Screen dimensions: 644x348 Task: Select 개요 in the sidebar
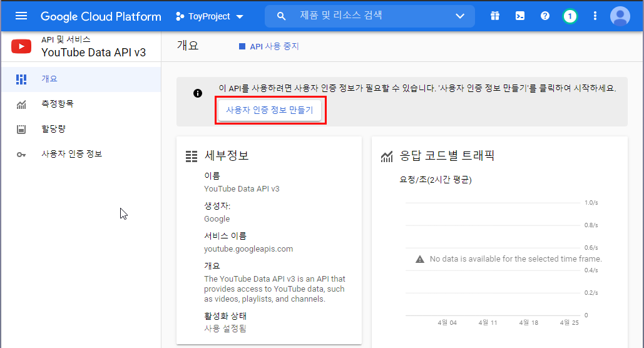click(x=81, y=79)
